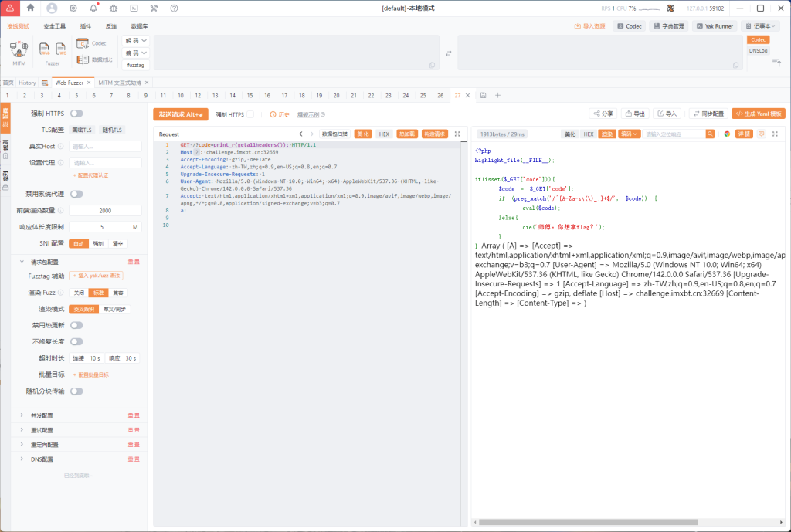
Task: Click the 发送请求 send button
Action: [x=181, y=114]
